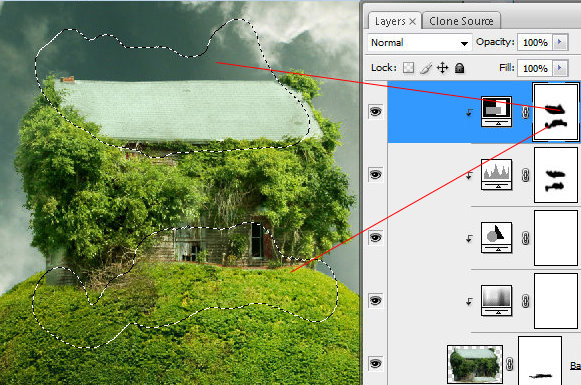Click the Fill label

tap(507, 67)
